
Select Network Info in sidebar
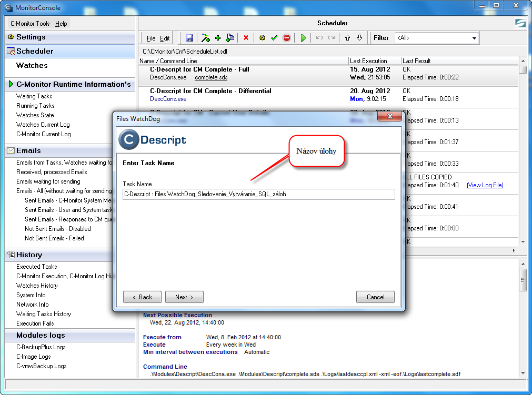pos(33,305)
